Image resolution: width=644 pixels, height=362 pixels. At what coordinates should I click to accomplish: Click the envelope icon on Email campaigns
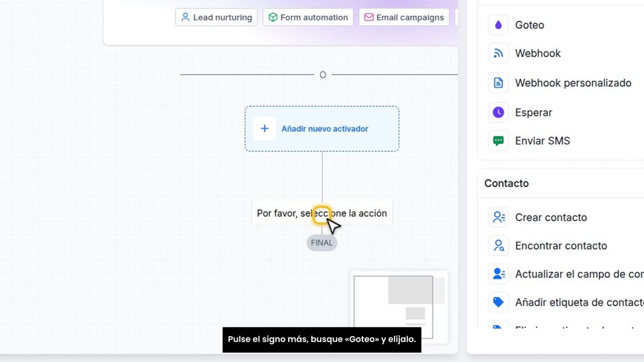[x=369, y=17]
